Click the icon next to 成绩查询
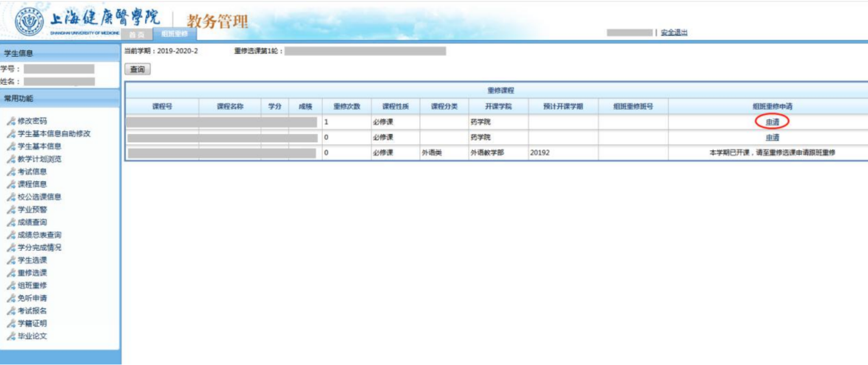The height and width of the screenshot is (365, 868). [11, 222]
